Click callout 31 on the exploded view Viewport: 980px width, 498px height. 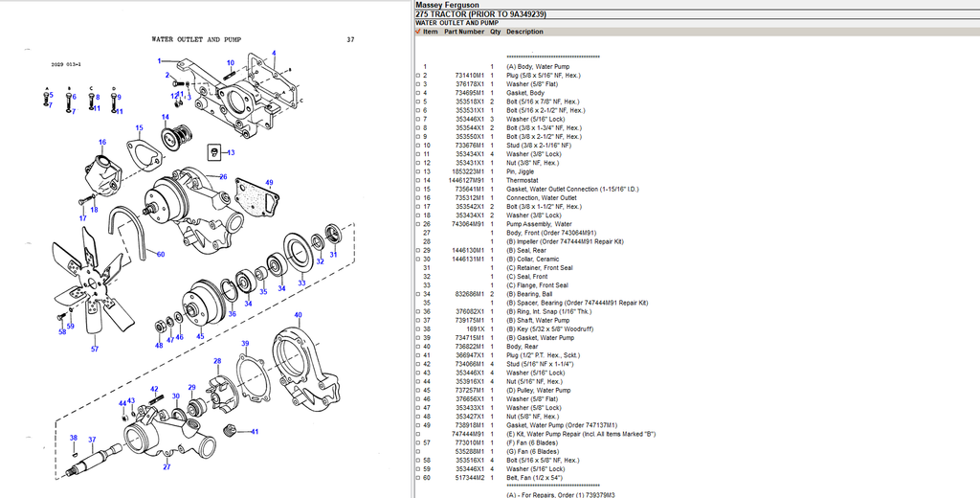[333, 255]
